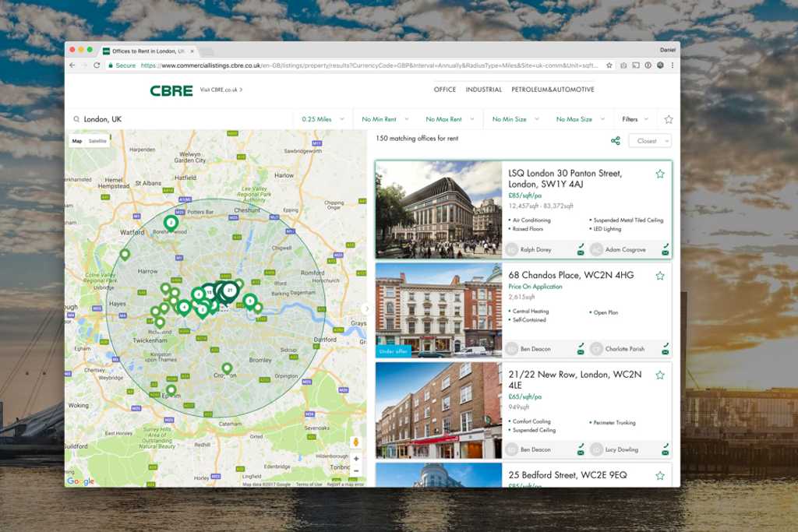Open the 68 Chandos Place building photo
798x532 pixels.
pyautogui.click(x=439, y=310)
